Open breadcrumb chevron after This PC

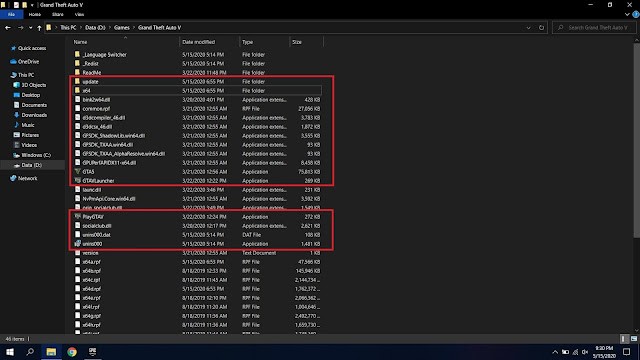(x=81, y=28)
